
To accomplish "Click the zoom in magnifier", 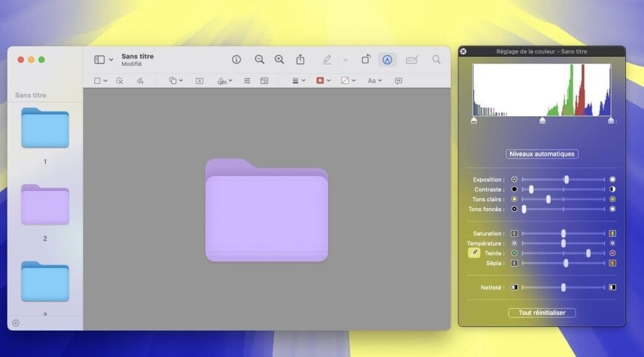I will pos(279,60).
